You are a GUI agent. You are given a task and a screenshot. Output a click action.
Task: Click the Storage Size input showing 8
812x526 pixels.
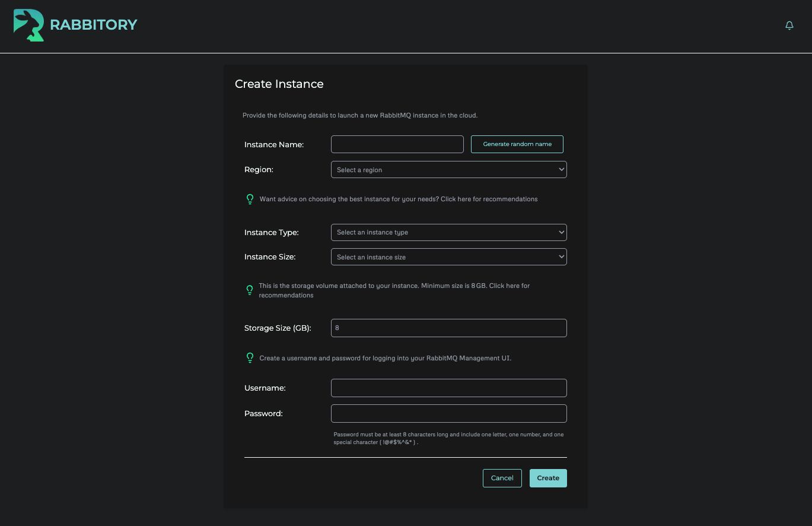pyautogui.click(x=448, y=328)
